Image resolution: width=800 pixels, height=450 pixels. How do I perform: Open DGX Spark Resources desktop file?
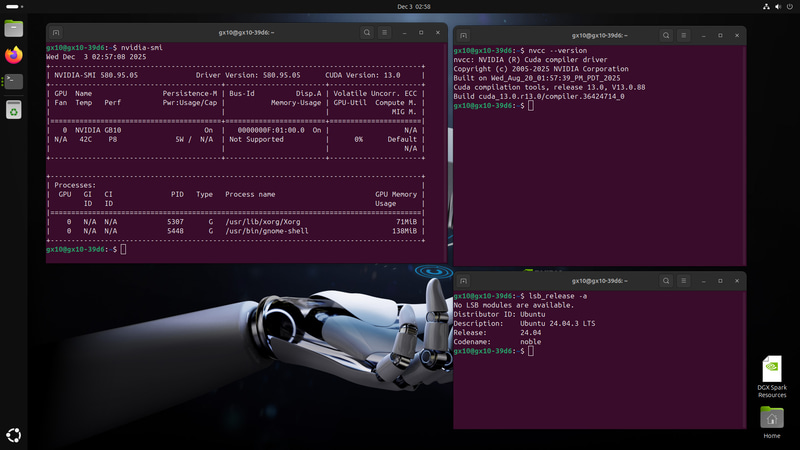(x=772, y=377)
